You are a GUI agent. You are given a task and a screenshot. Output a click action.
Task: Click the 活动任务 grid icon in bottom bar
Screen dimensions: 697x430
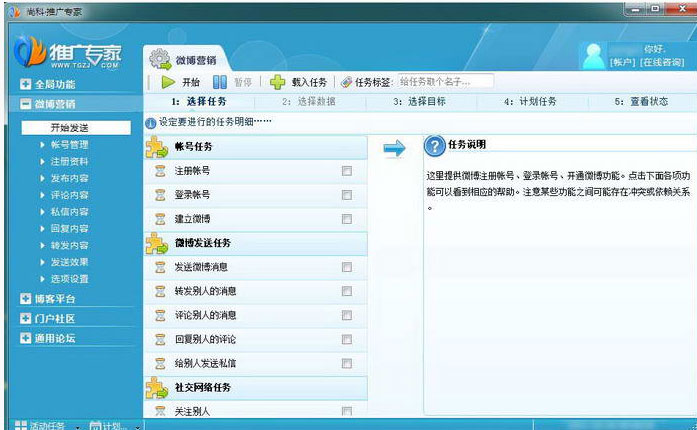20,426
